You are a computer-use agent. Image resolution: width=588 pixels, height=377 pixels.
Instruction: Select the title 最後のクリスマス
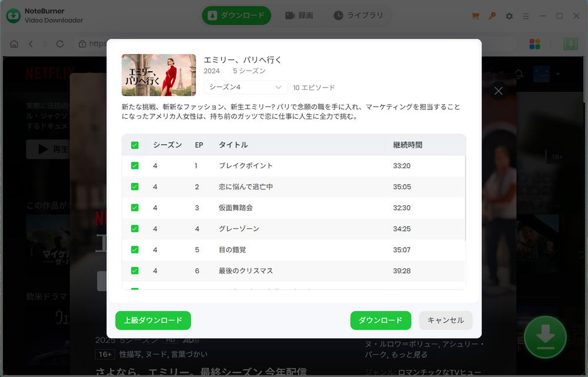246,271
